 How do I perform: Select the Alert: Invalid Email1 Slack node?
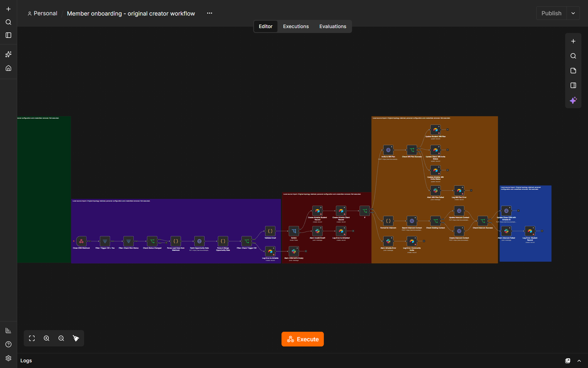317,231
